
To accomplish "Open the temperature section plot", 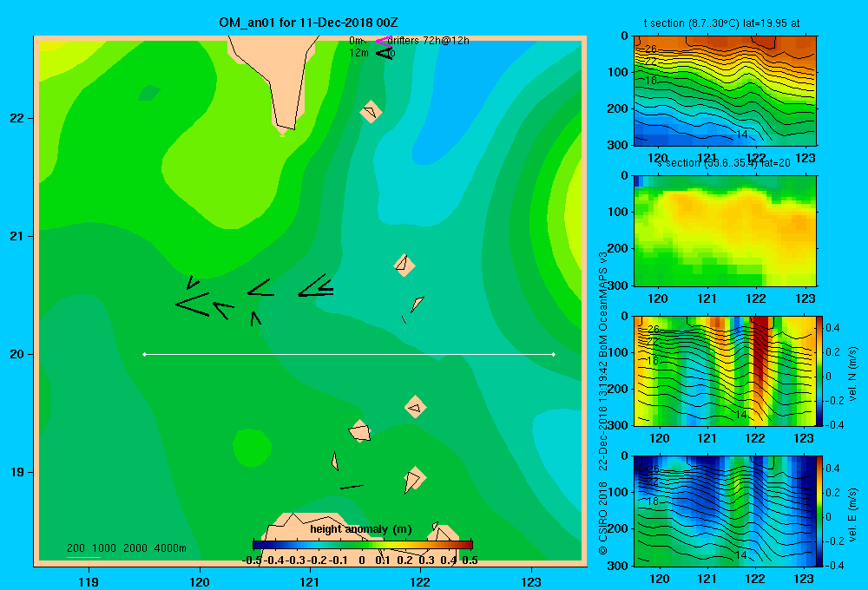I will point(725,91).
